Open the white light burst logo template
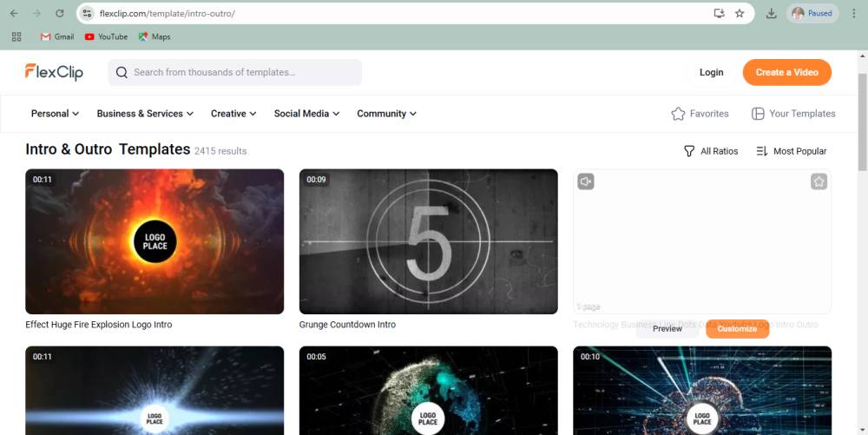This screenshot has width=868, height=435. (x=155, y=391)
